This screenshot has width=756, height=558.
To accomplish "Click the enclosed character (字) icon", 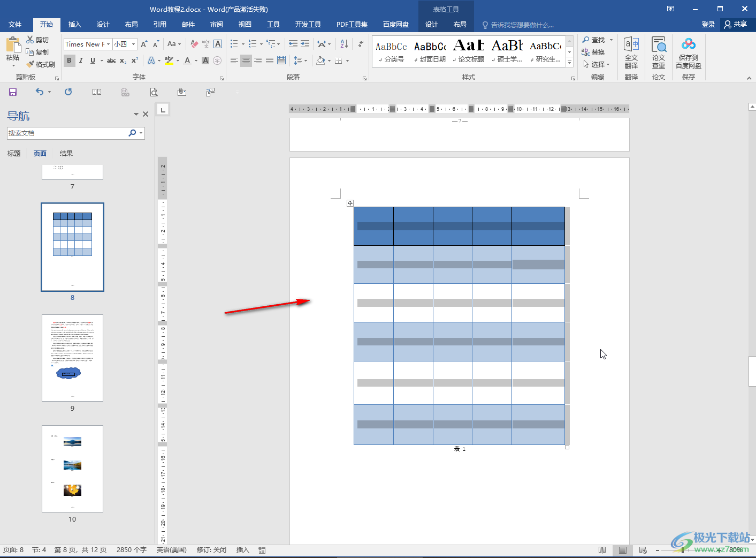I will tap(217, 61).
